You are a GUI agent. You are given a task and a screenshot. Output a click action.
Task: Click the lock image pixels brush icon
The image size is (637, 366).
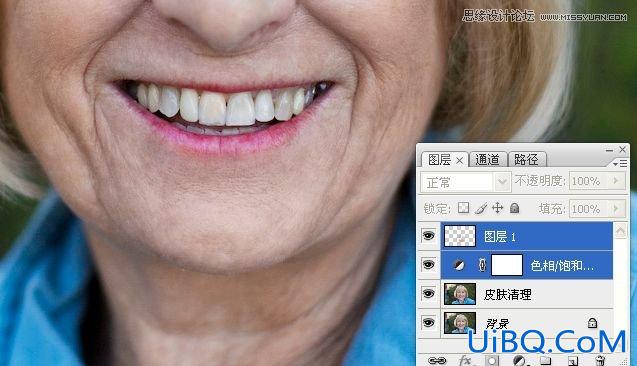(x=481, y=208)
